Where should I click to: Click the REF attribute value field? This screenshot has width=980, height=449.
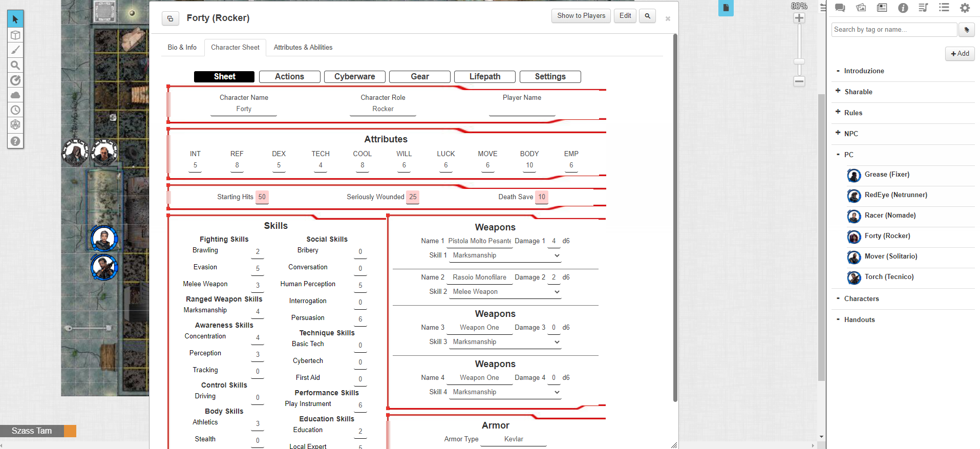[x=237, y=165]
